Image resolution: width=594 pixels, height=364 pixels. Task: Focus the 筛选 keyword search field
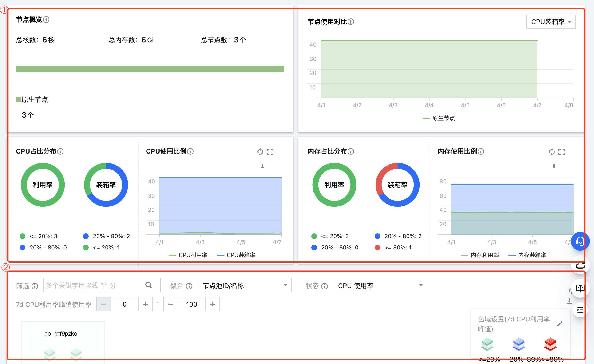(x=94, y=285)
